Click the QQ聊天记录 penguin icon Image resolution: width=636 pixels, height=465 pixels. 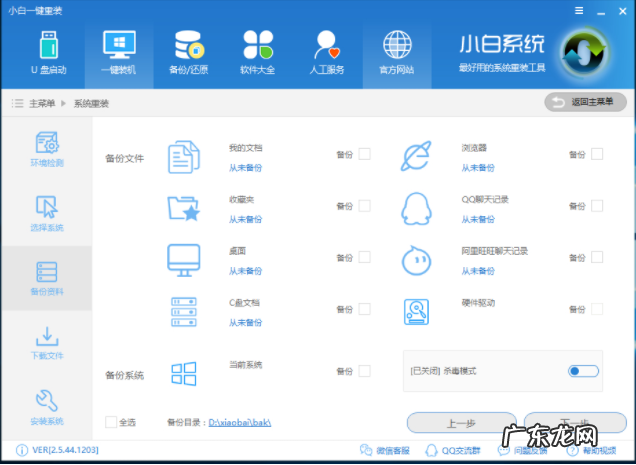click(x=416, y=209)
